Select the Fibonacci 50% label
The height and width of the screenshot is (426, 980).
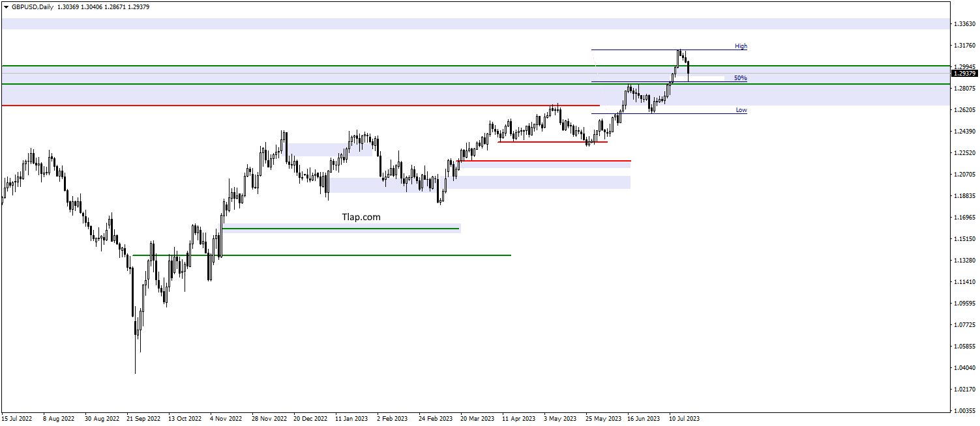[x=741, y=78]
